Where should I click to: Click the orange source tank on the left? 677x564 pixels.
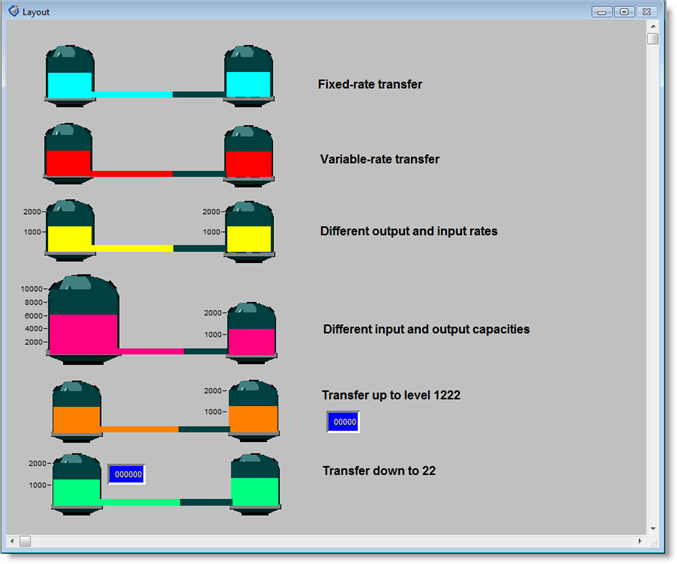pos(76,410)
